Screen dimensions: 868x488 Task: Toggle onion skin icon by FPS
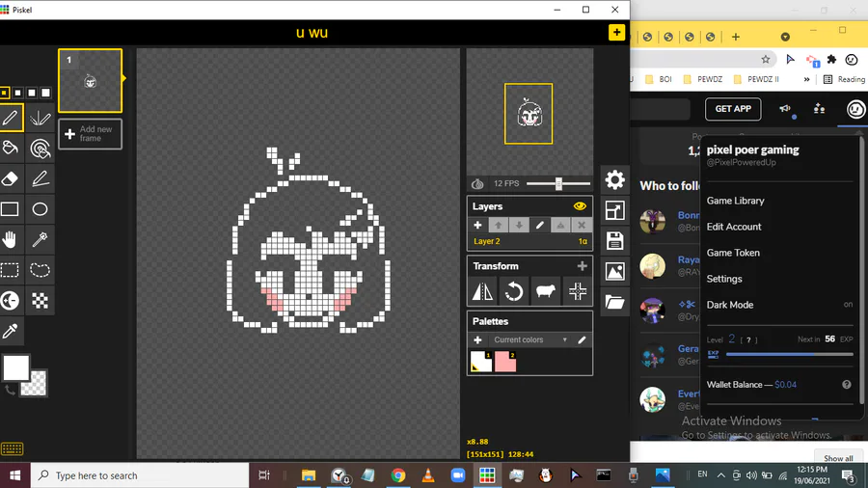tap(477, 183)
